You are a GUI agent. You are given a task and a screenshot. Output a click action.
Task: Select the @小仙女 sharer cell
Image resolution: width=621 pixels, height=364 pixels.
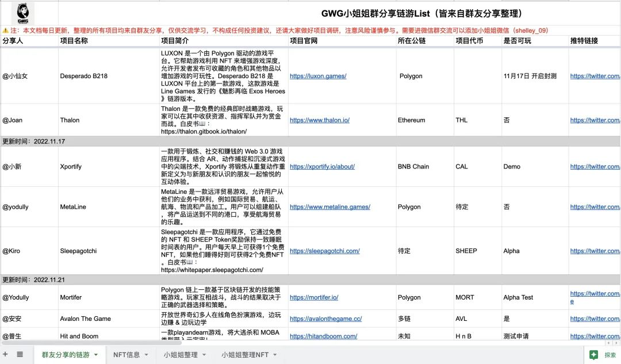[x=29, y=76]
